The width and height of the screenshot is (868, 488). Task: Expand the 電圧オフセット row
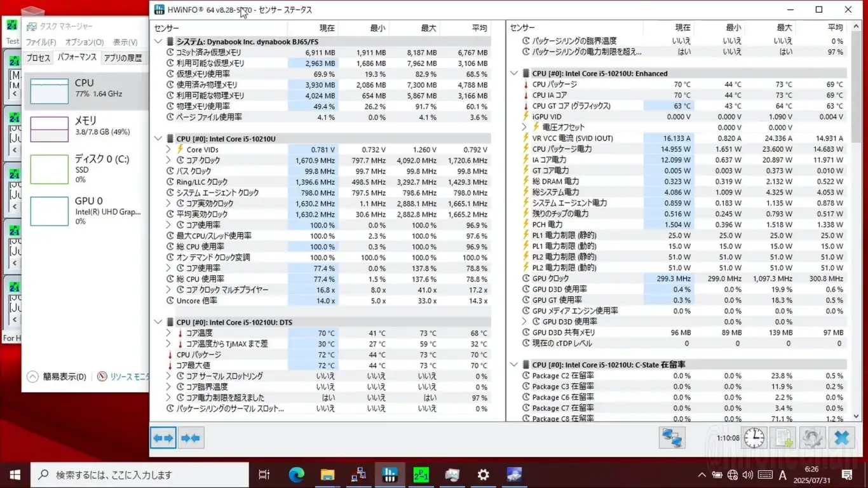point(524,127)
